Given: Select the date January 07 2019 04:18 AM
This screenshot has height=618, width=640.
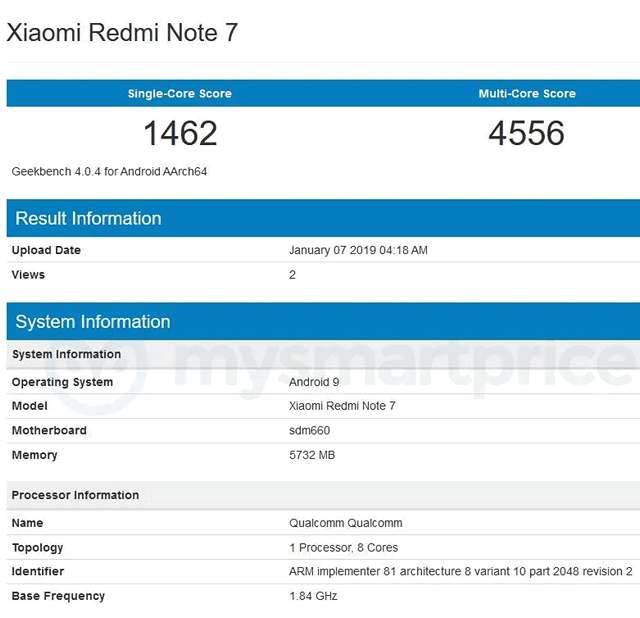Looking at the screenshot, I should click(x=358, y=250).
